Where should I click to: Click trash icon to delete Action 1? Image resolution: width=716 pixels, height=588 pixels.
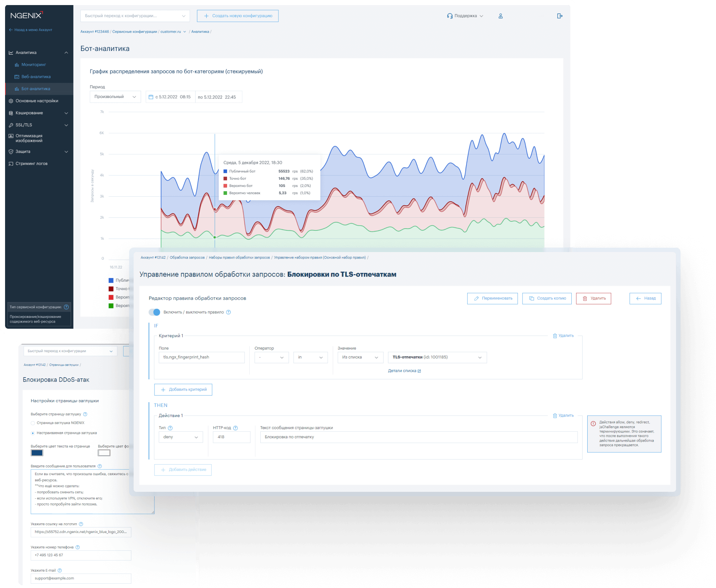point(555,416)
